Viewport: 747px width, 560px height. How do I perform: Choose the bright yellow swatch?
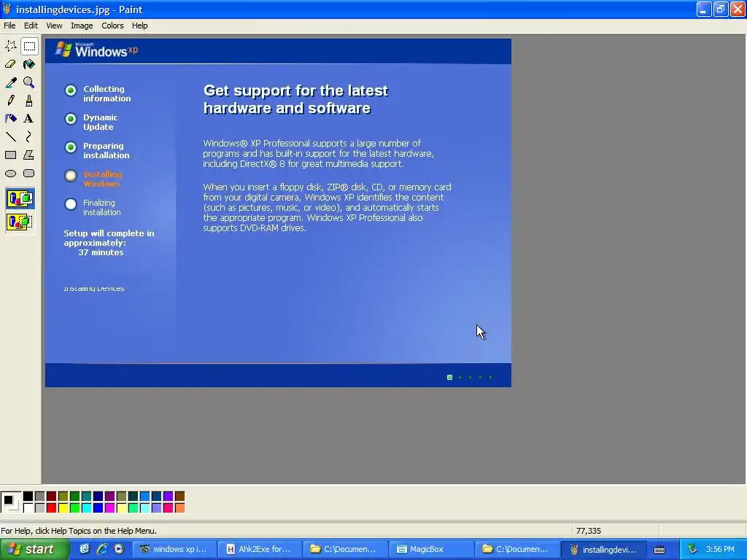point(63,508)
